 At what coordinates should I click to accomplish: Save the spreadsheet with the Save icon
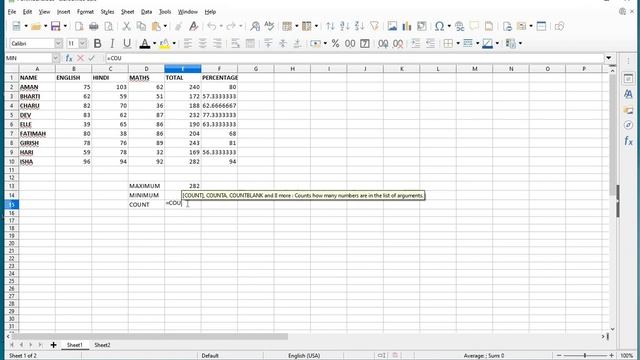point(56,27)
